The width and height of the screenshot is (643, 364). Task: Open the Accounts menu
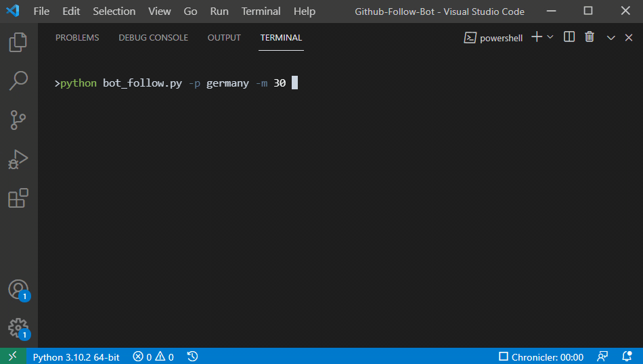tap(19, 290)
